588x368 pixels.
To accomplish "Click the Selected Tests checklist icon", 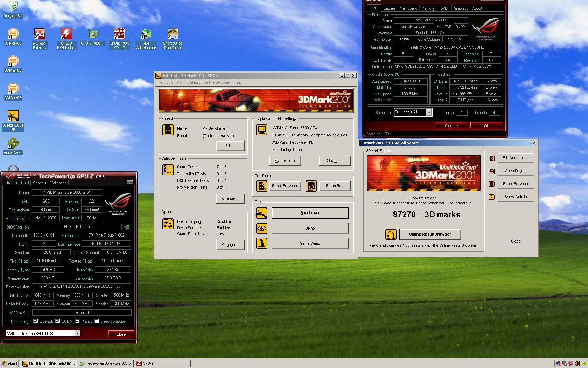I will [x=168, y=170].
